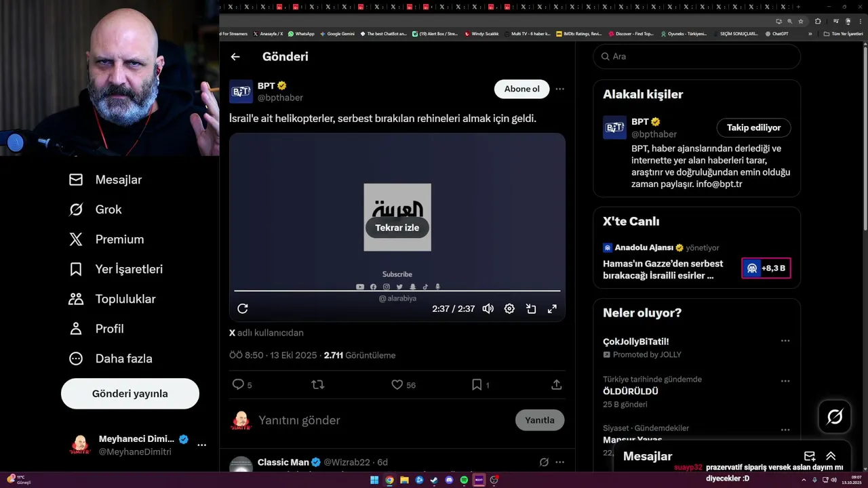Enter video fullscreen mode
This screenshot has height=488, width=868.
(x=552, y=308)
